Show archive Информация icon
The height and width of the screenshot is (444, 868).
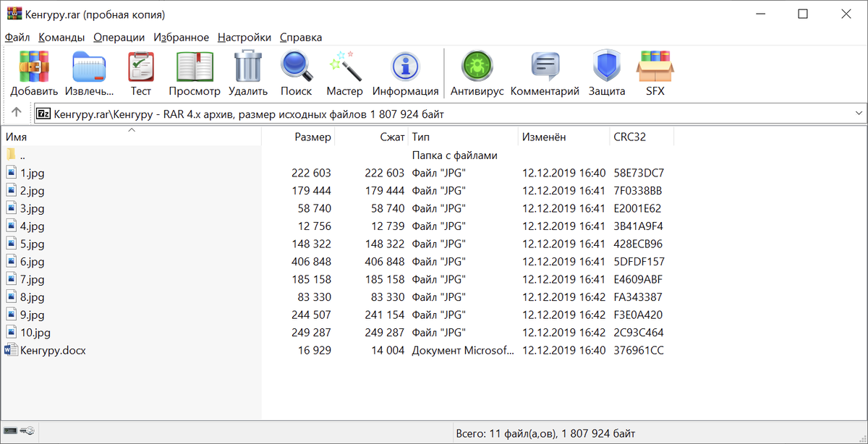405,67
